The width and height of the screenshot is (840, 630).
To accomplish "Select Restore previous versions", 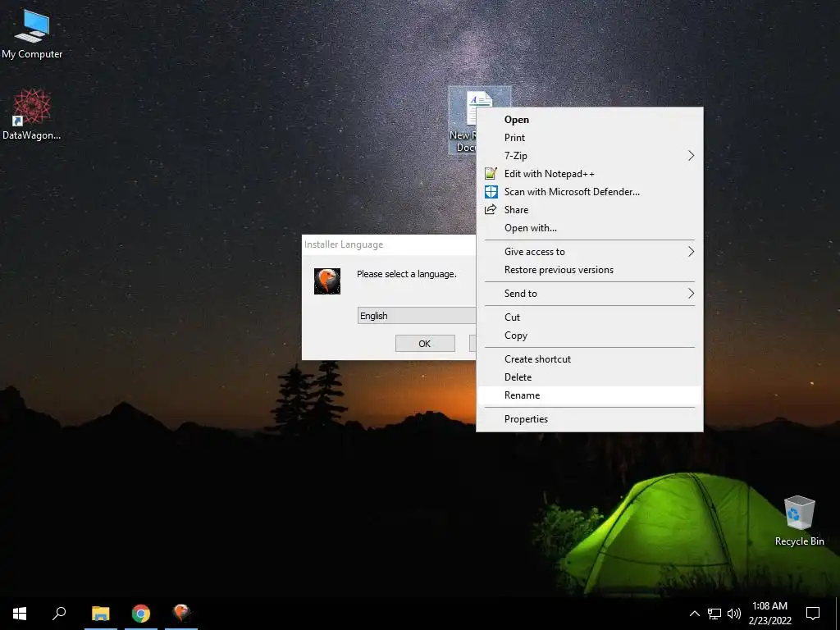I will (x=589, y=270).
